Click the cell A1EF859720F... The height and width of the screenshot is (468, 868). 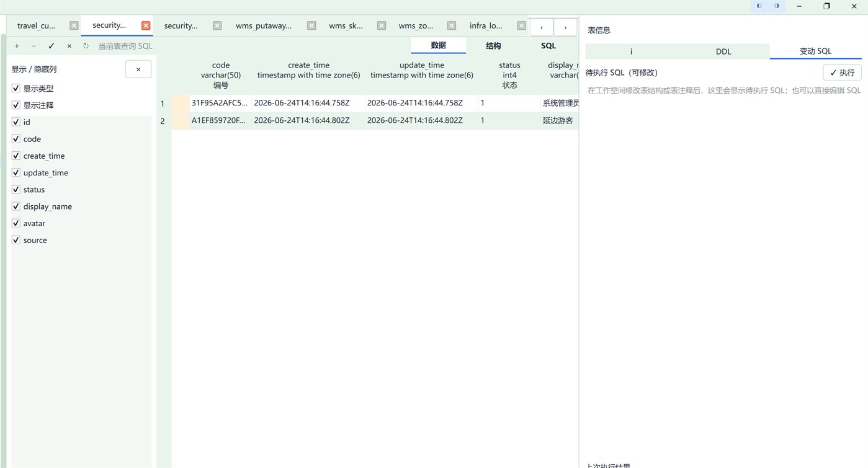tap(220, 121)
